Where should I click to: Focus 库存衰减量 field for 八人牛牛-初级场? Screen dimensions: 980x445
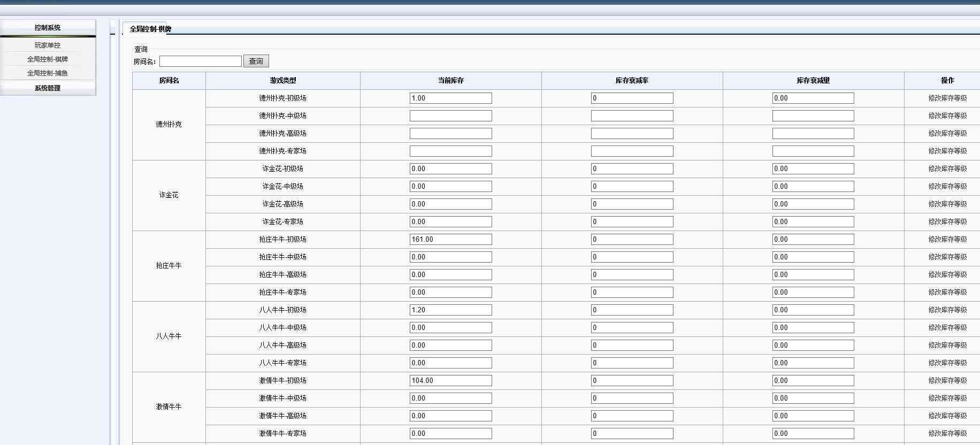pyautogui.click(x=813, y=310)
